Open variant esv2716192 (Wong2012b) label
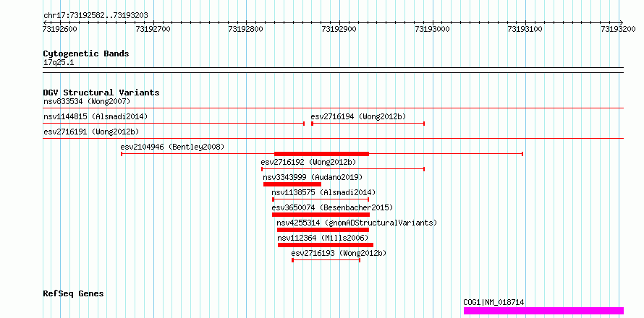Viewport: 644px width, 318px height. tap(308, 162)
